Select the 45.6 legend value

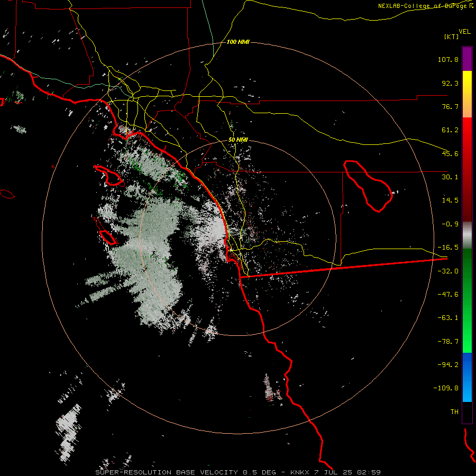click(450, 153)
